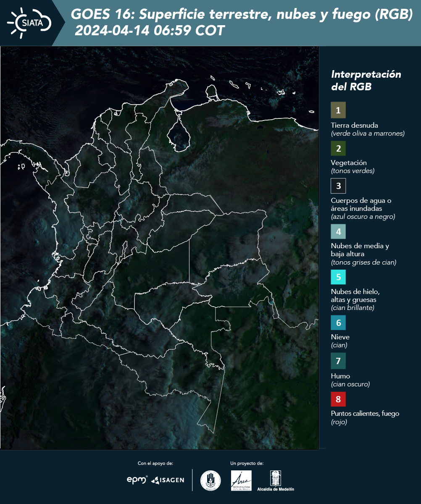Click 'Nubes de hielo, altas y gruesas'

[x=355, y=296]
